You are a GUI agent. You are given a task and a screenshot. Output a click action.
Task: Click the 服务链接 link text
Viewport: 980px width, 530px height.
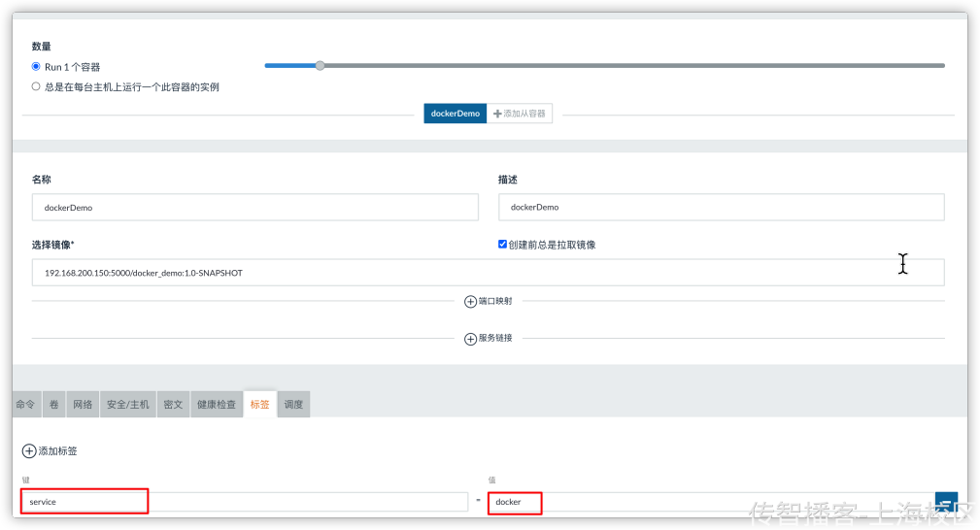pos(495,338)
